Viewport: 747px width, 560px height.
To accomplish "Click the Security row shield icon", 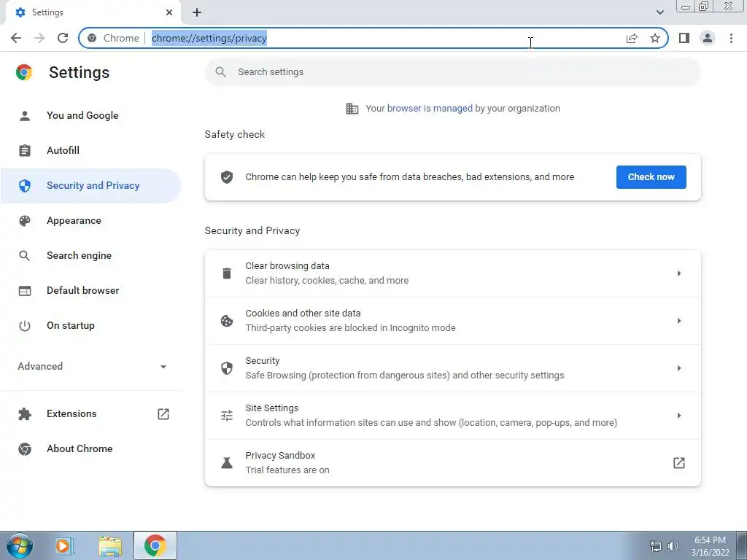I will coord(227,368).
